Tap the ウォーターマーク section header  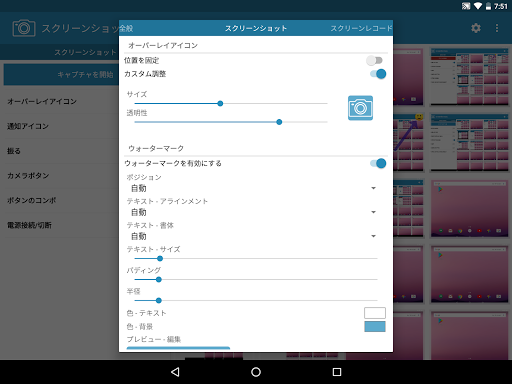pyautogui.click(x=156, y=148)
